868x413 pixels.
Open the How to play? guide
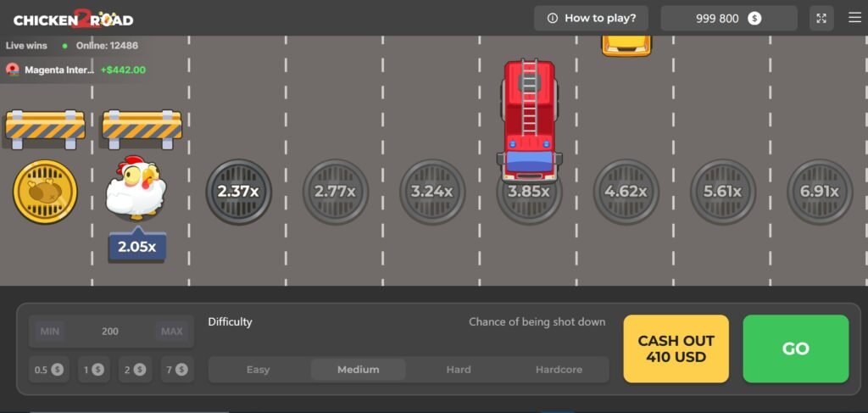pyautogui.click(x=591, y=19)
